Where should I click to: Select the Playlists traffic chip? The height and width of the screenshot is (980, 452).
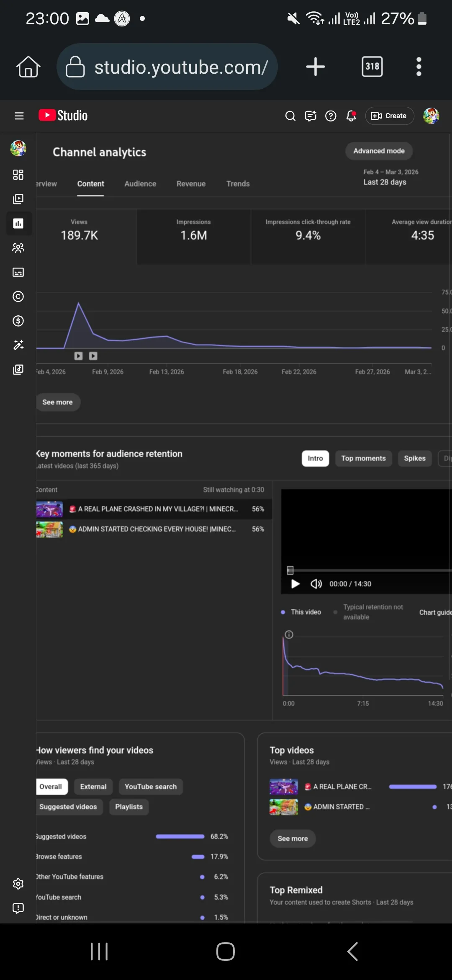(129, 807)
